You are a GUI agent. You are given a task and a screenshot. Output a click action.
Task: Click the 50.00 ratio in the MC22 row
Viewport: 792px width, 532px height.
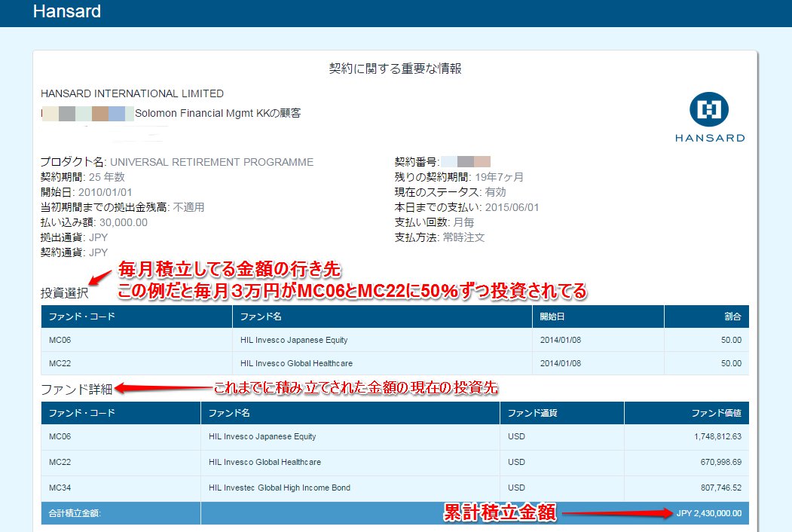731,363
